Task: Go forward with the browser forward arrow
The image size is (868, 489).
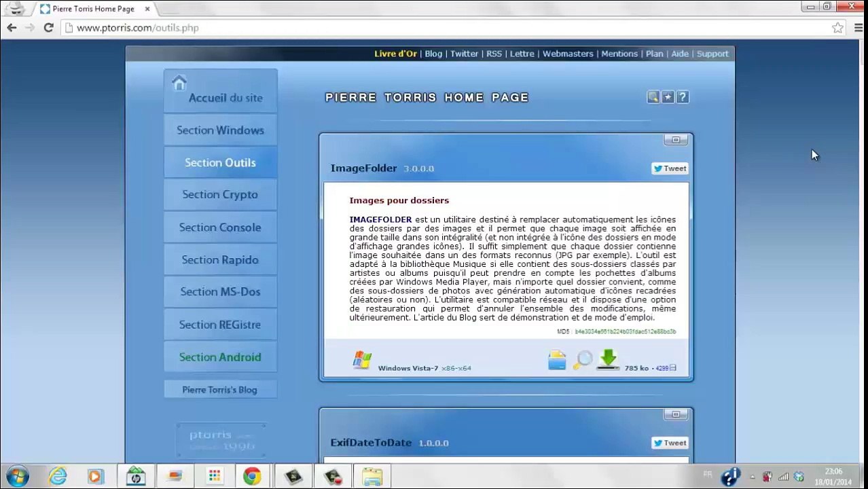Action: [30, 28]
